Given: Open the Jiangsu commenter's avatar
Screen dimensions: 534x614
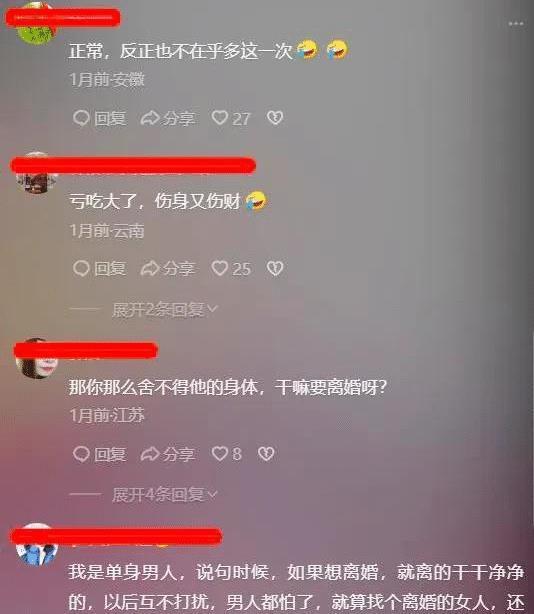Looking at the screenshot, I should tap(36, 359).
